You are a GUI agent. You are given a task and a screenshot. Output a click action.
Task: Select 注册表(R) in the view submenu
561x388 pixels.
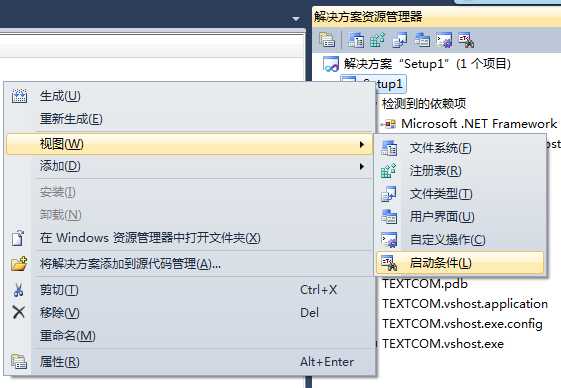(460, 171)
